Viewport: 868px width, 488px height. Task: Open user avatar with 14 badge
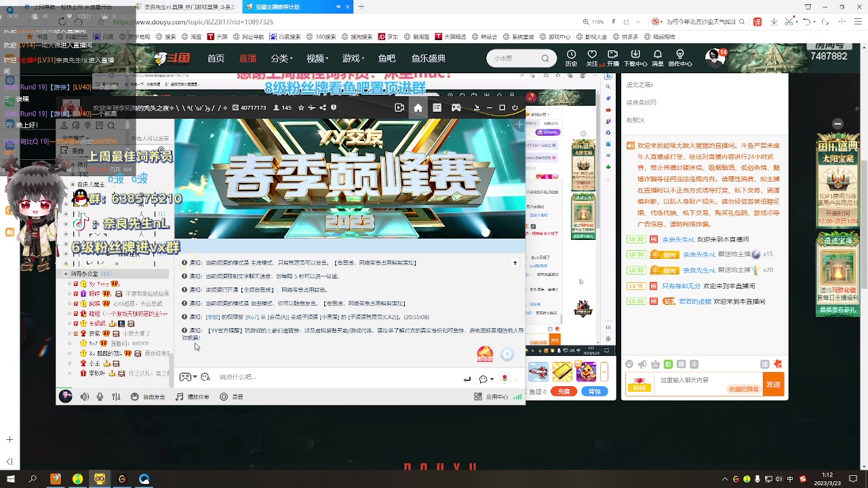pyautogui.click(x=715, y=58)
